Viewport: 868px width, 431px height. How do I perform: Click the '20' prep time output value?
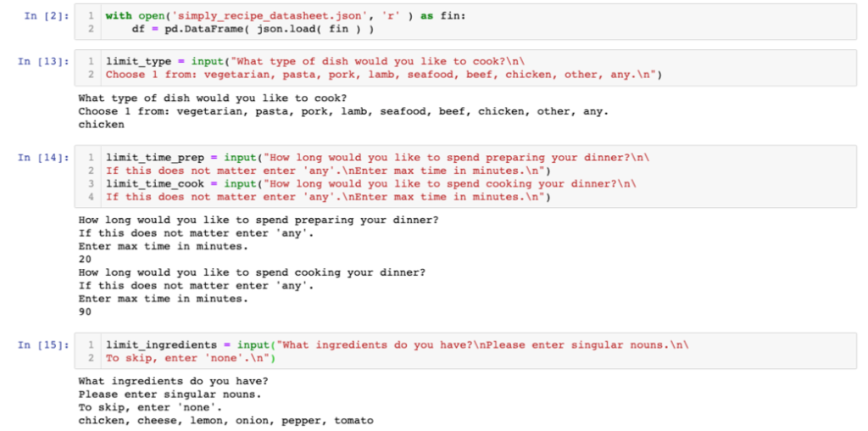coord(85,260)
